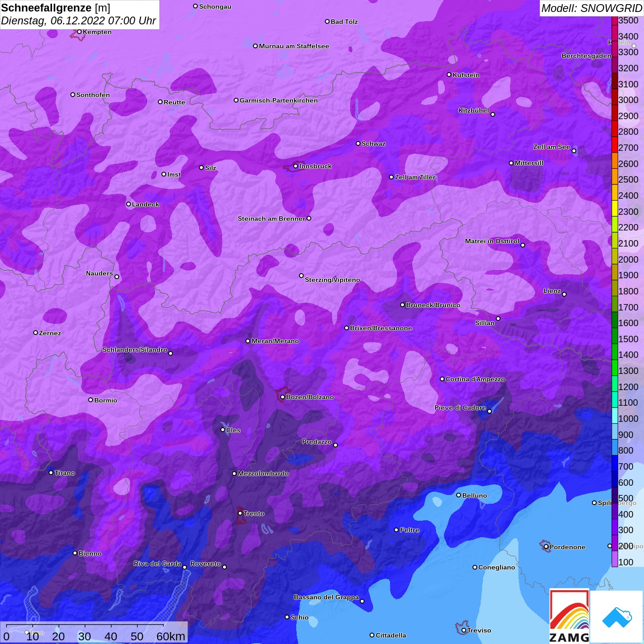Select the "Bruneck/Brunico" map label
Viewport: 644px width, 644px height.
click(433, 305)
